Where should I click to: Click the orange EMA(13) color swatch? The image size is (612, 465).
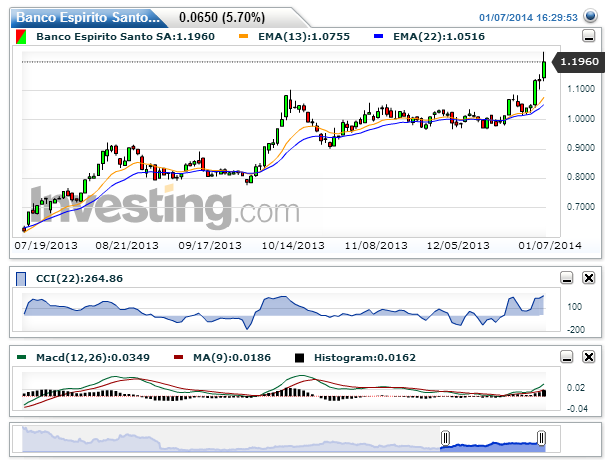[x=243, y=36]
